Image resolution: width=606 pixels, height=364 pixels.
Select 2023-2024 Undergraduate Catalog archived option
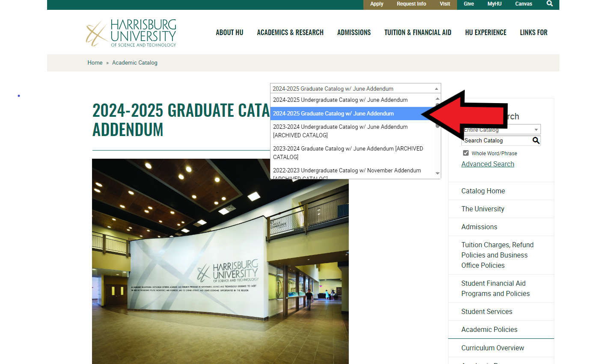(x=353, y=131)
